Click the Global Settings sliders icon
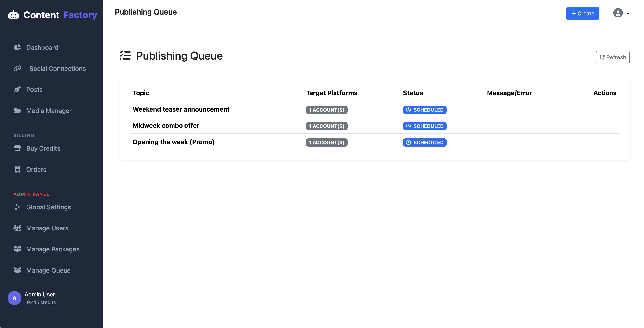Viewport: 644px width, 328px height. [17, 207]
